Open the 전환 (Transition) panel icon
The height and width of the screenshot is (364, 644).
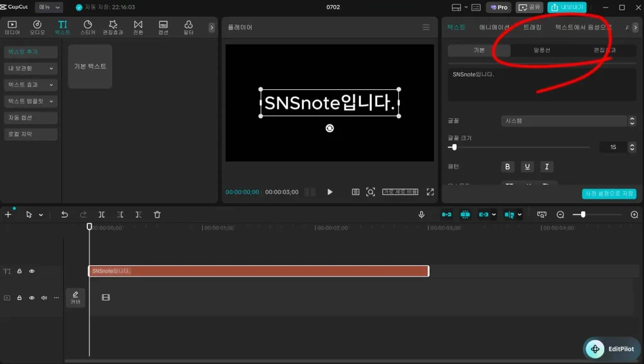pyautogui.click(x=138, y=27)
